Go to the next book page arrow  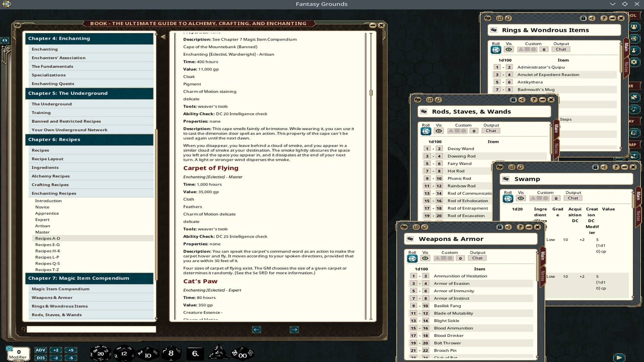(294, 329)
